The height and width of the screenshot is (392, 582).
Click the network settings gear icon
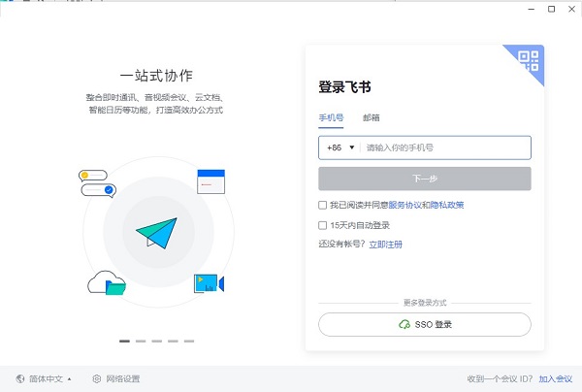(96, 378)
